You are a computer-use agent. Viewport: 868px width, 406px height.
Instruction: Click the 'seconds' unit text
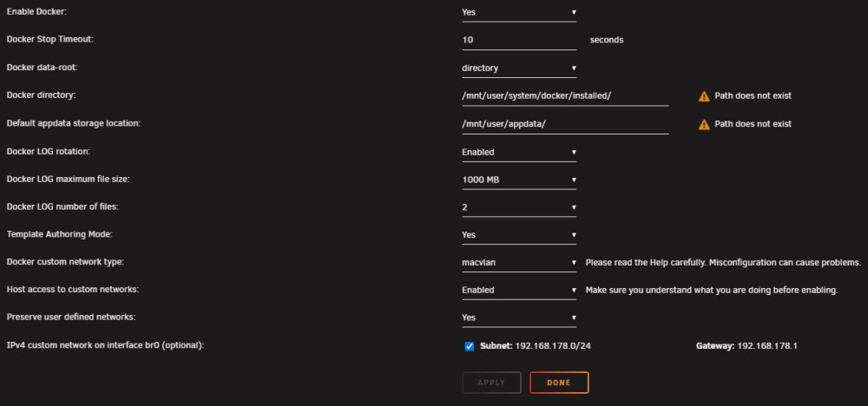point(607,40)
